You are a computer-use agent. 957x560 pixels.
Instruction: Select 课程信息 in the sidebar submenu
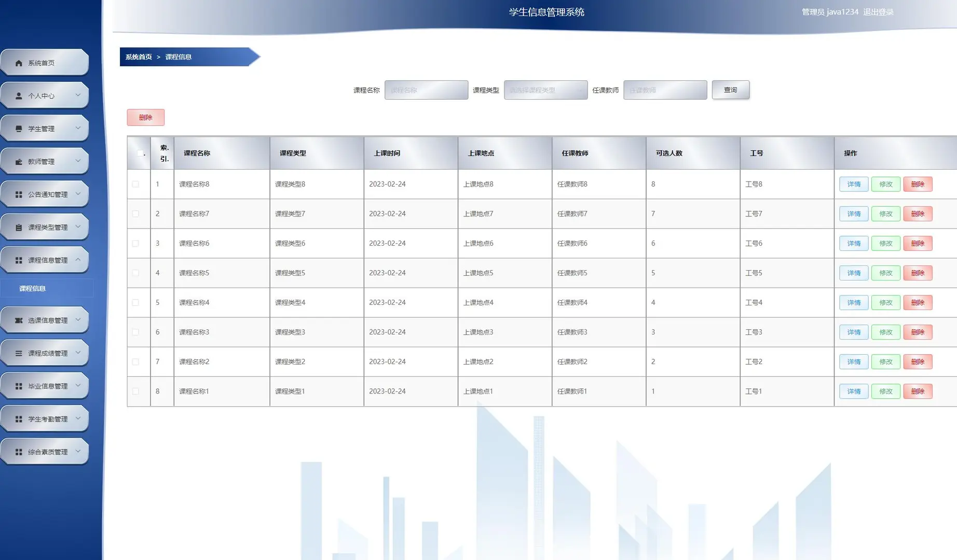pyautogui.click(x=32, y=288)
